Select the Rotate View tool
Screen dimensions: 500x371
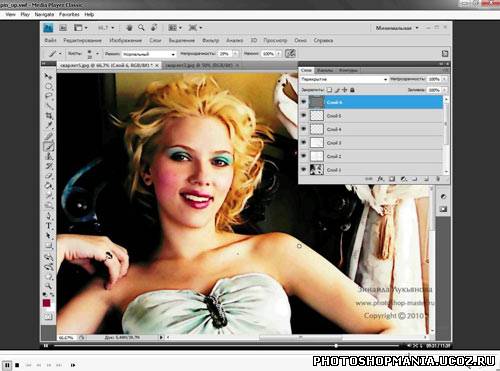(154, 28)
